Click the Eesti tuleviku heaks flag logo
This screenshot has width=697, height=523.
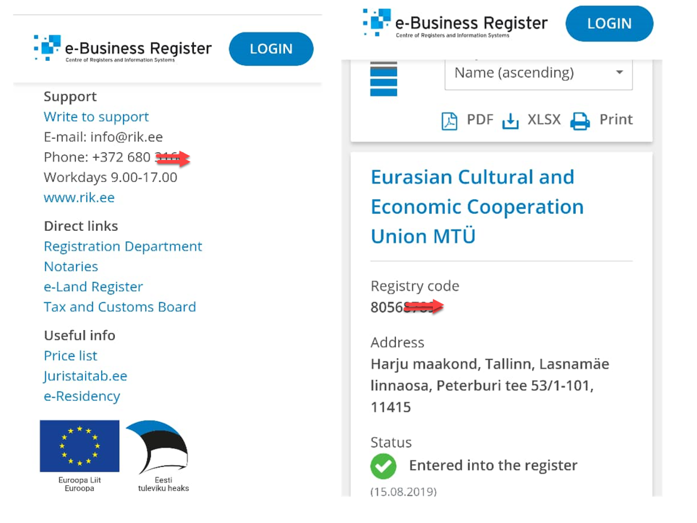point(158,447)
